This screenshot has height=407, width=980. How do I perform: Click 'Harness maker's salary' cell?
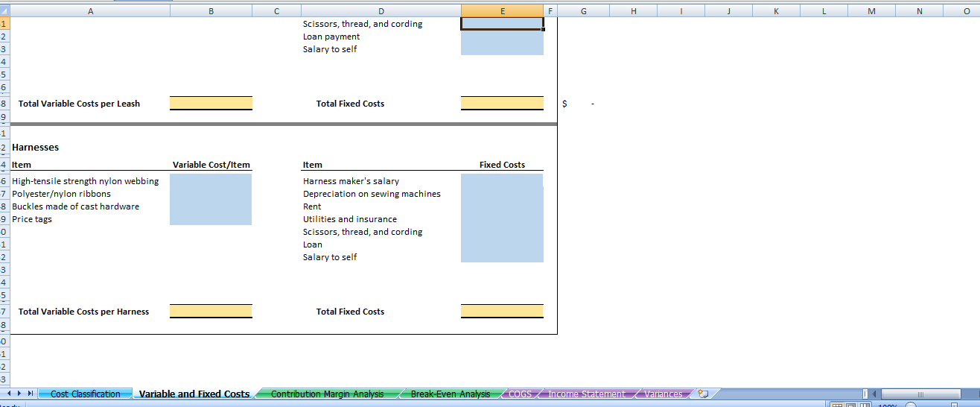pyautogui.click(x=351, y=181)
